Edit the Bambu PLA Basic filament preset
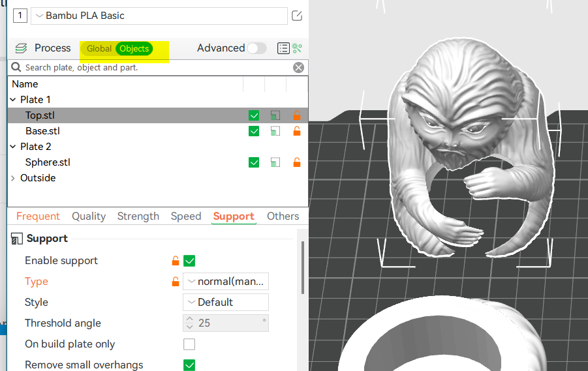Viewport: 588px width, 371px height. 297,16
